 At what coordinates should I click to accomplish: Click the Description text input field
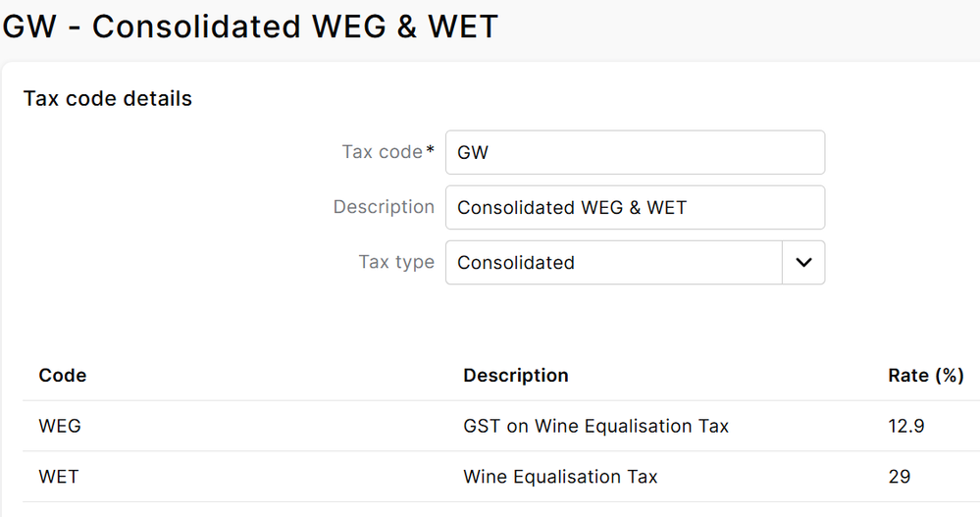tap(634, 208)
